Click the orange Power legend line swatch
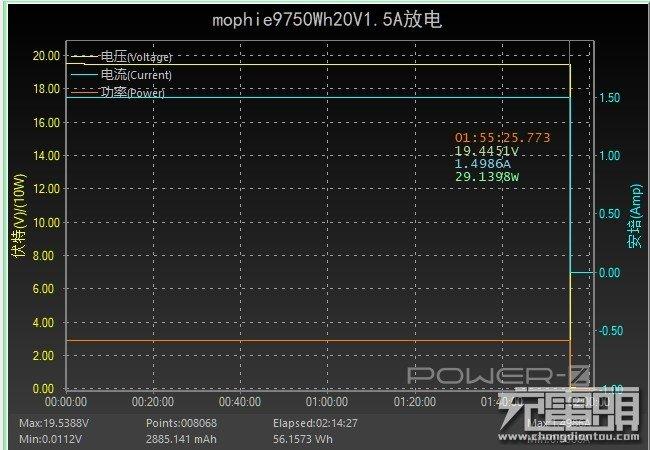The height and width of the screenshot is (450, 650). [x=83, y=92]
